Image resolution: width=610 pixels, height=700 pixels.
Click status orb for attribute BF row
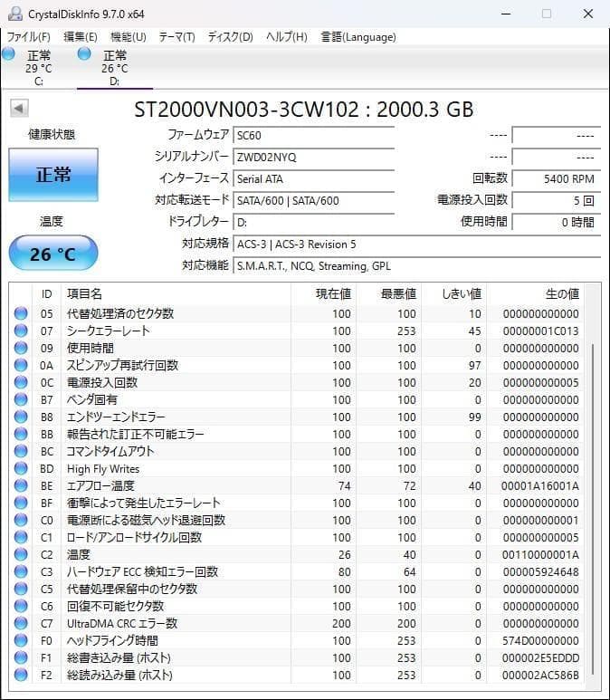pos(21,503)
